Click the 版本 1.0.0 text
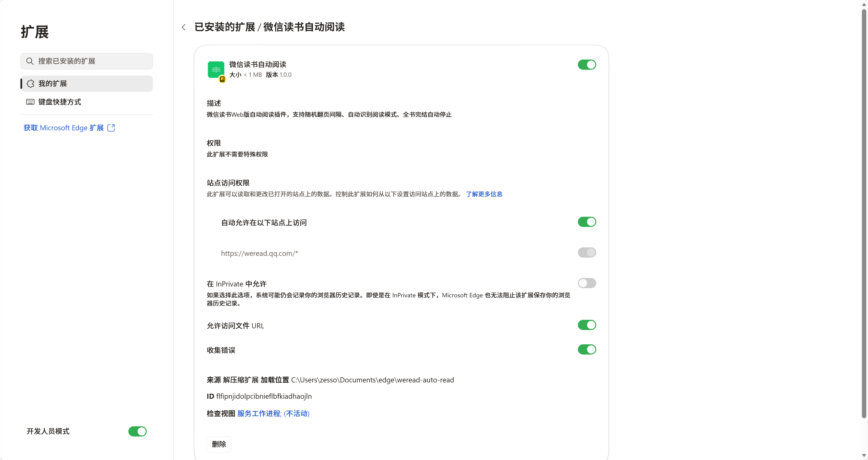 pyautogui.click(x=278, y=75)
